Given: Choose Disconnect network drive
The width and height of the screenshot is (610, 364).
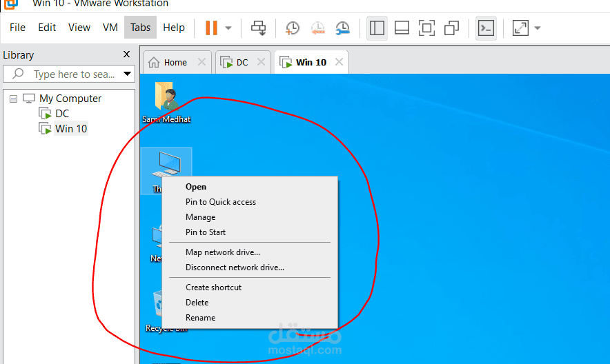Looking at the screenshot, I should [x=250, y=267].
